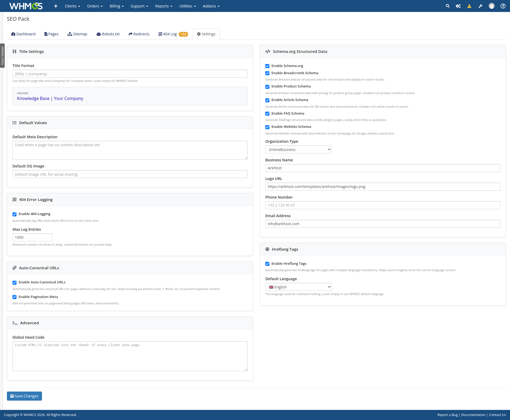Click the Save Changes button
The width and height of the screenshot is (510, 420).
[24, 396]
